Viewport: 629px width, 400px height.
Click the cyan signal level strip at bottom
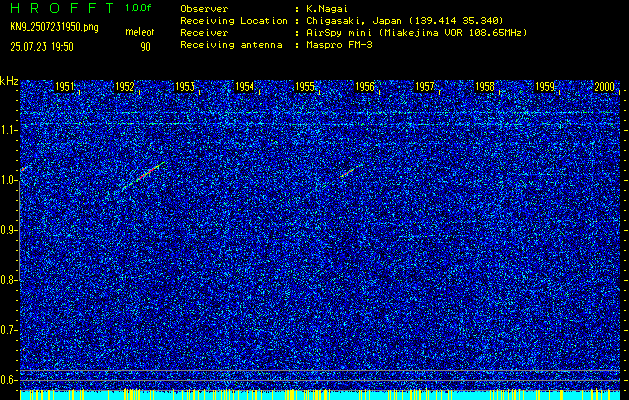320,394
